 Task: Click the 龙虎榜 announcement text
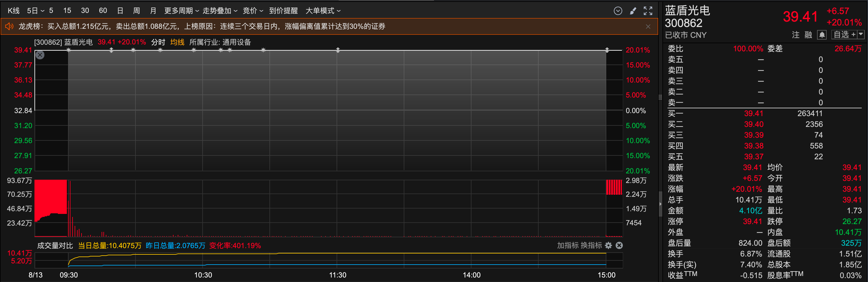coord(201,26)
